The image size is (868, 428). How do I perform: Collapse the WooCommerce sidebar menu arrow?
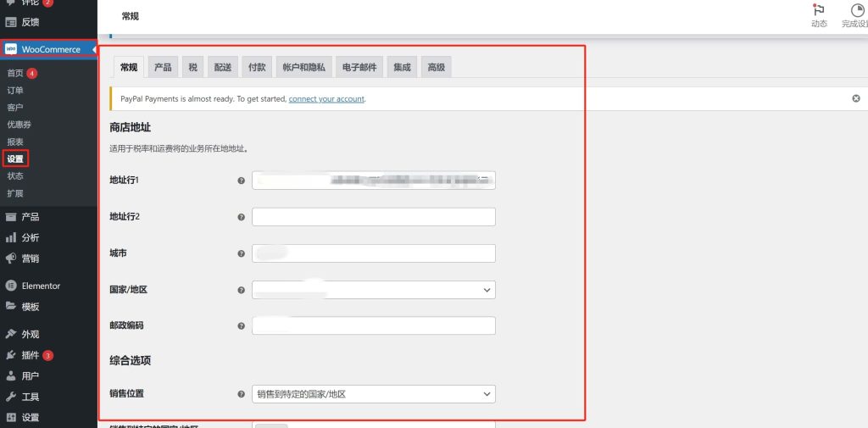95,50
